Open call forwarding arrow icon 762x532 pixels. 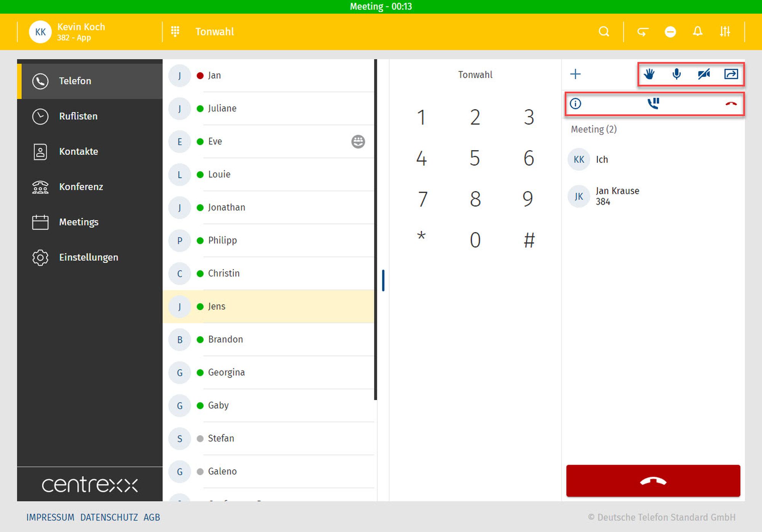643,32
